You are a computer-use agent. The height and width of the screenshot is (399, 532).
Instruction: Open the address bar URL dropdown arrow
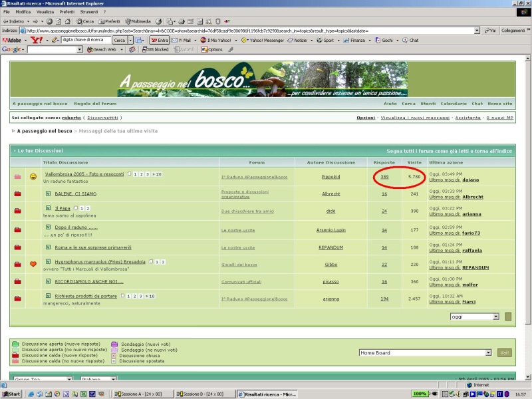477,31
